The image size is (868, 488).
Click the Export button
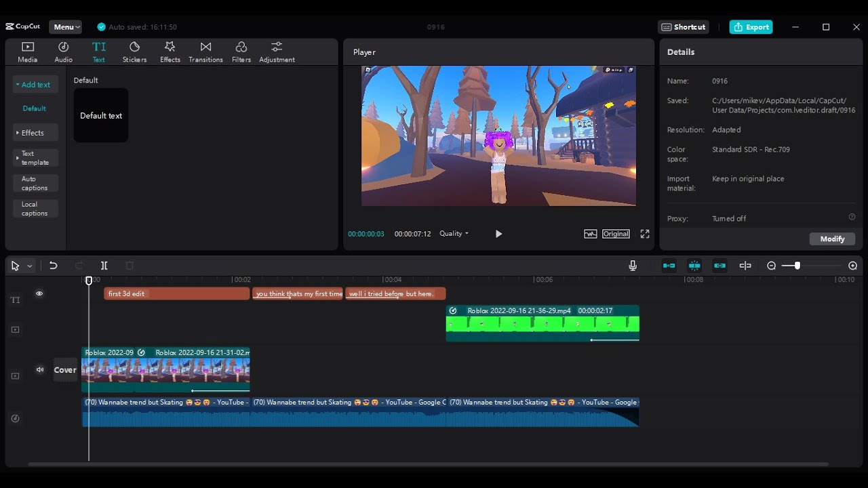(751, 27)
